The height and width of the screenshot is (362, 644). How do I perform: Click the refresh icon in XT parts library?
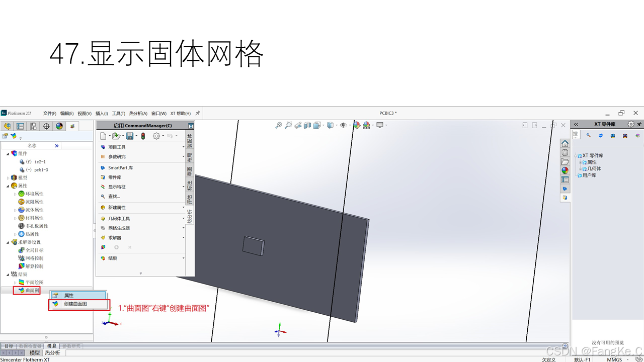pyautogui.click(x=601, y=135)
